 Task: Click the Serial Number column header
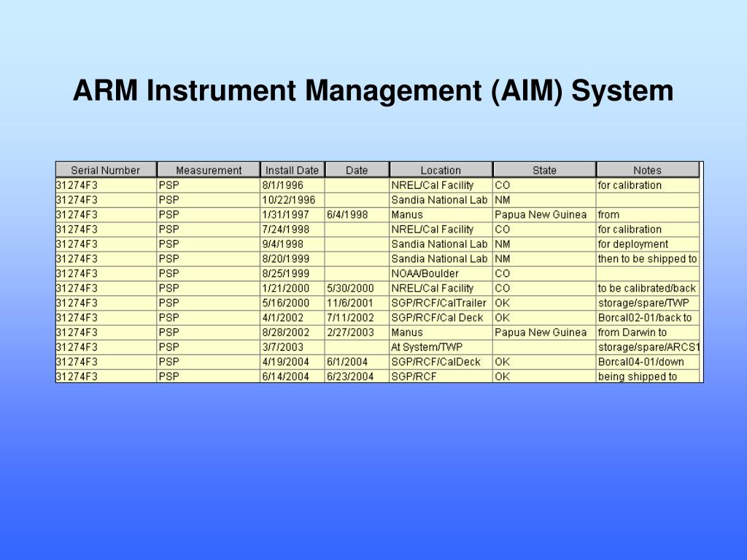(x=106, y=170)
